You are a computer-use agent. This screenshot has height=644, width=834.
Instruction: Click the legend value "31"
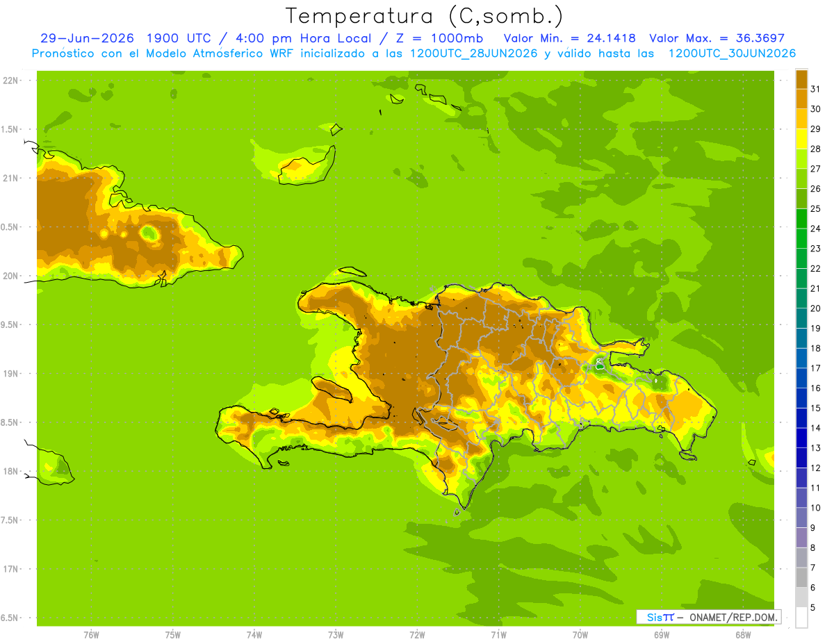816,89
